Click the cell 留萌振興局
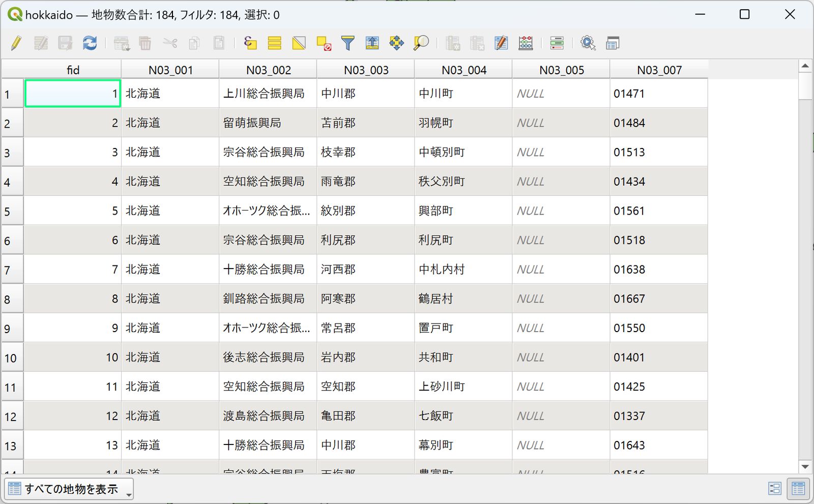 (268, 123)
